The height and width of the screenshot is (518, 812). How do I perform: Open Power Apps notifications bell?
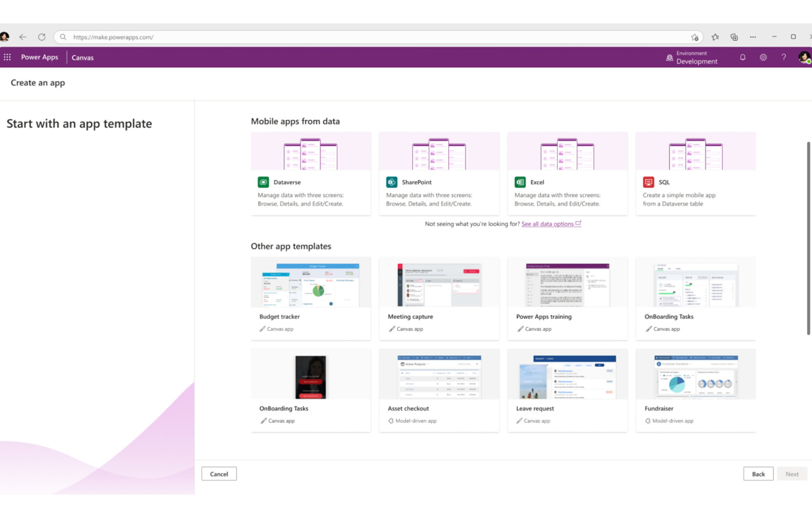point(742,57)
